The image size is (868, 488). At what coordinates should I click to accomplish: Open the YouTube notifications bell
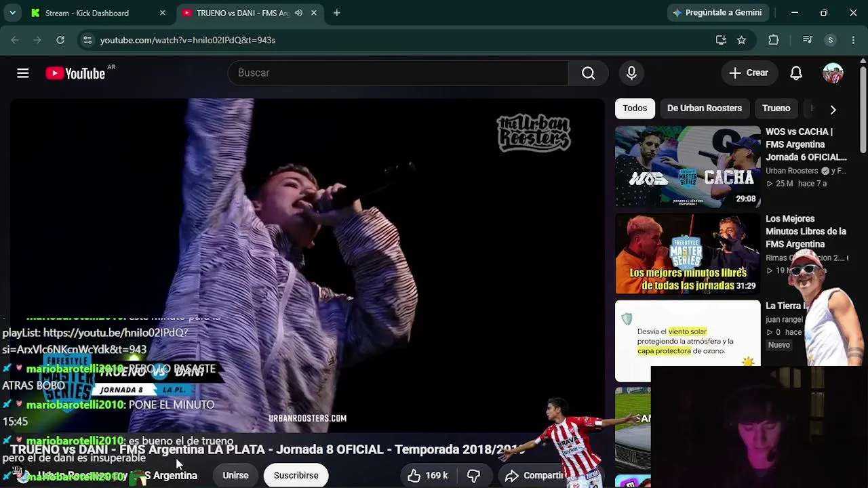pos(796,73)
